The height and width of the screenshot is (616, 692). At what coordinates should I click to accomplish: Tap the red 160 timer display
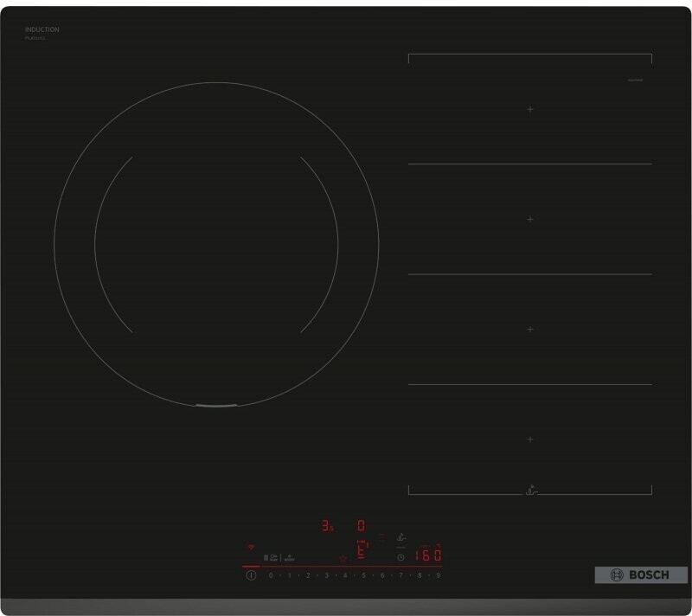(x=429, y=555)
